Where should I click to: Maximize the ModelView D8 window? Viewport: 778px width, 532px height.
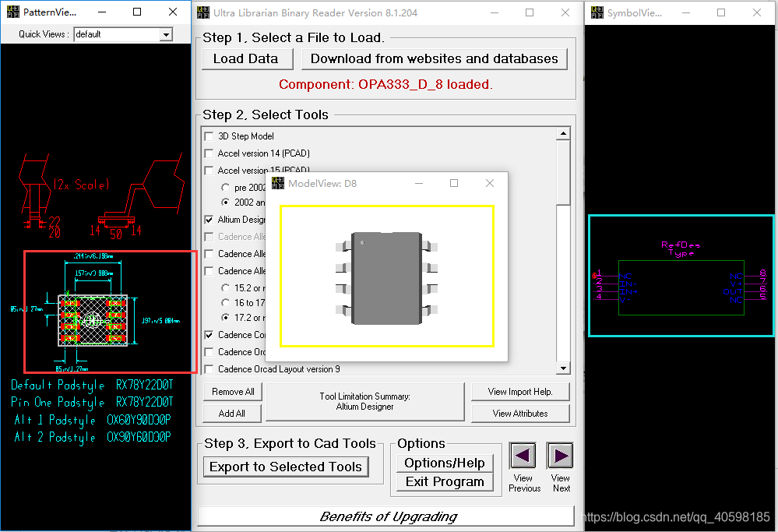pyautogui.click(x=454, y=183)
